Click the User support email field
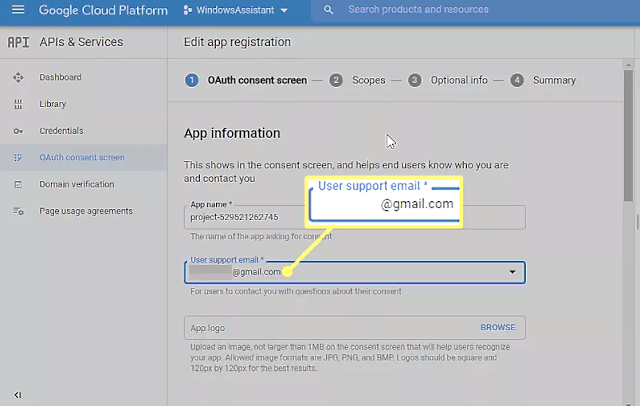The image size is (640, 406). tap(355, 272)
